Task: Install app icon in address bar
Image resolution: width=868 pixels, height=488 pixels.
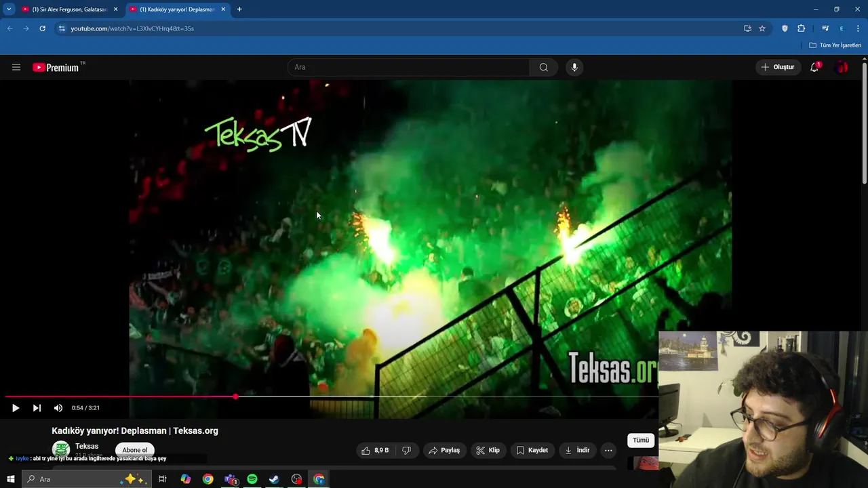Action: [747, 28]
